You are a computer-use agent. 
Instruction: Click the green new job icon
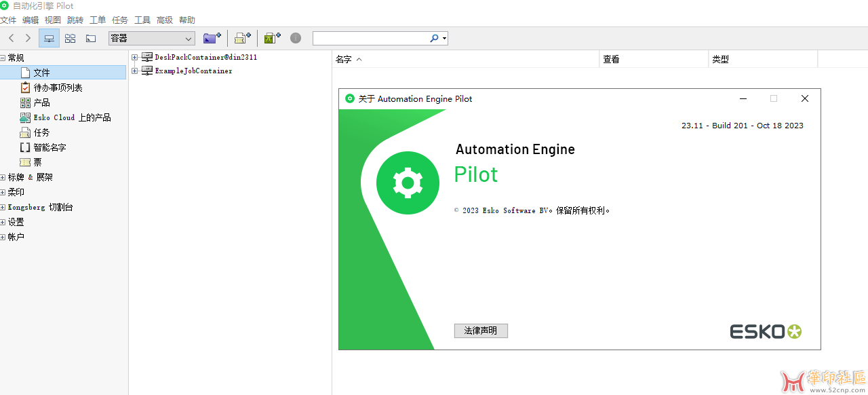(272, 38)
